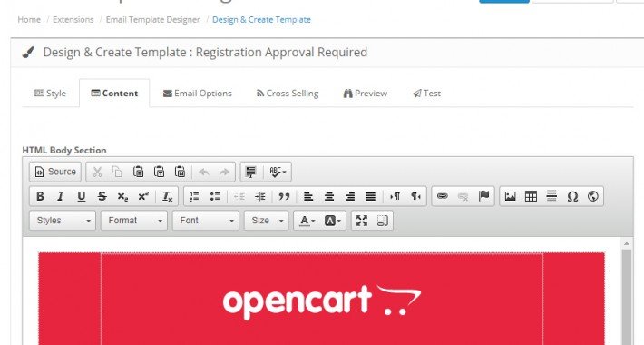Toggle Bold formatting
644x345 pixels.
tap(40, 196)
